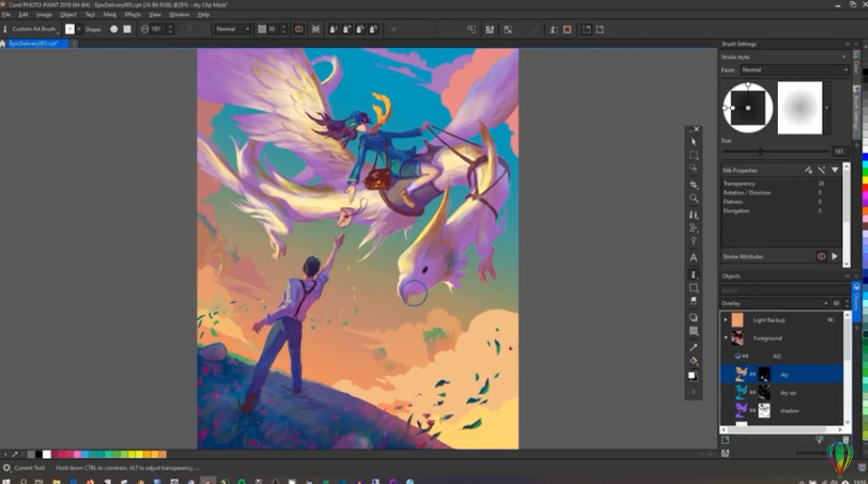Activate the Zoom magnifier tool
Screen dimensions: 868x484
coord(693,198)
